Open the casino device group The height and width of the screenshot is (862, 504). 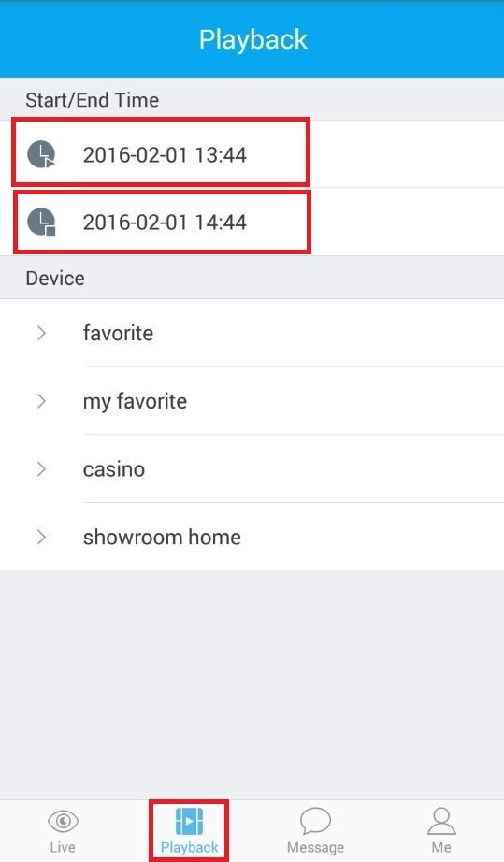point(252,469)
